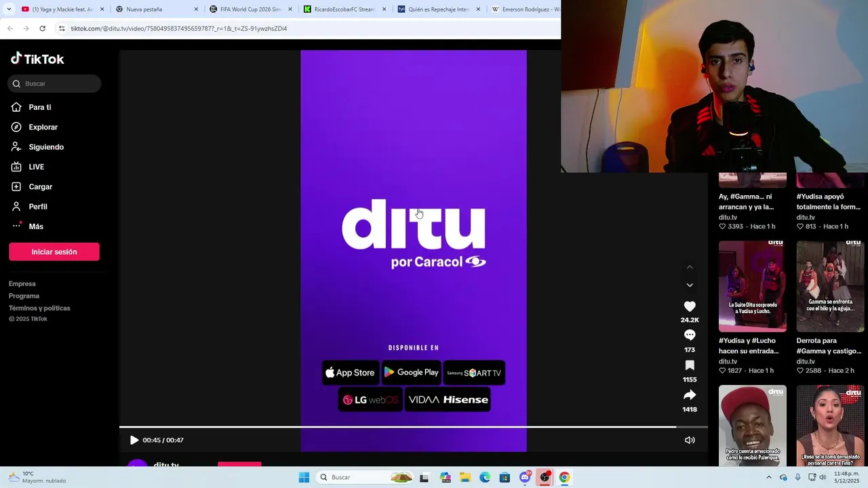
Task: Close the Yaga y Mackie tab
Action: [102, 9]
